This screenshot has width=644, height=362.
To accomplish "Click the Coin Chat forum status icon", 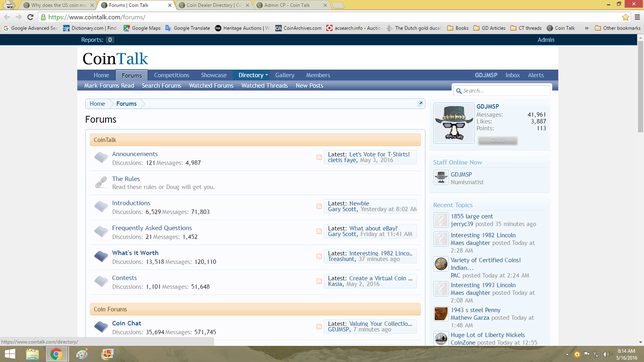I will pos(101,327).
